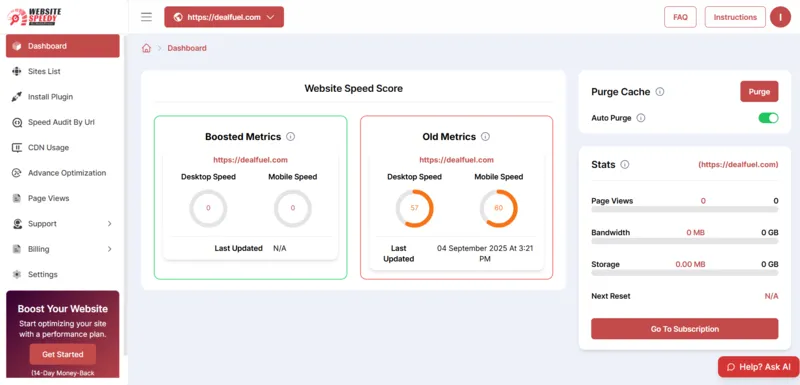The width and height of the screenshot is (800, 385).
Task: Expand the Support submenu chevron
Action: (109, 224)
